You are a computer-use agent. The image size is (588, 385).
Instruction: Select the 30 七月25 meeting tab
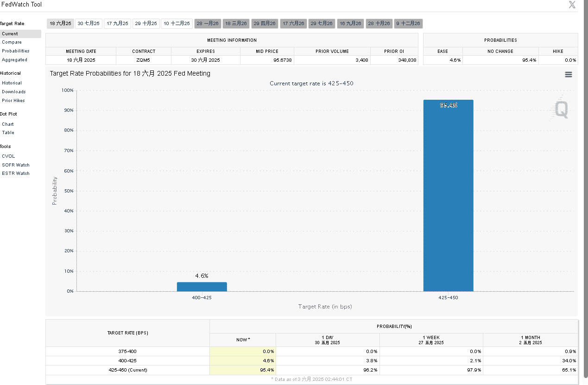coord(89,23)
